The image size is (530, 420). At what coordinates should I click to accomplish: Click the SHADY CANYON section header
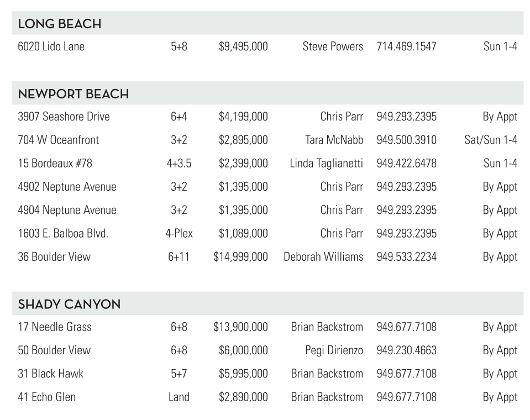pyautogui.click(x=69, y=304)
